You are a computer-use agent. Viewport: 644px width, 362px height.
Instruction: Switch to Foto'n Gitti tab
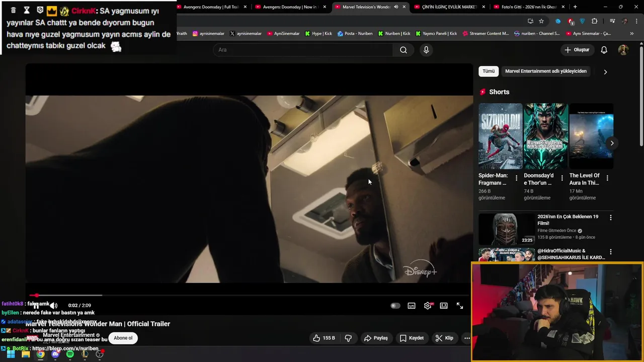[x=529, y=7]
